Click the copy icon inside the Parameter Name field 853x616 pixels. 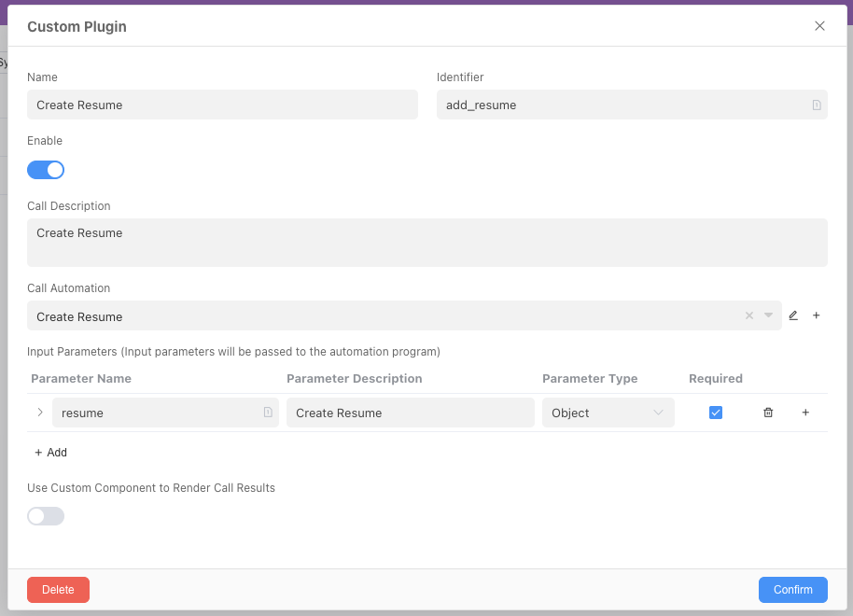click(x=268, y=412)
